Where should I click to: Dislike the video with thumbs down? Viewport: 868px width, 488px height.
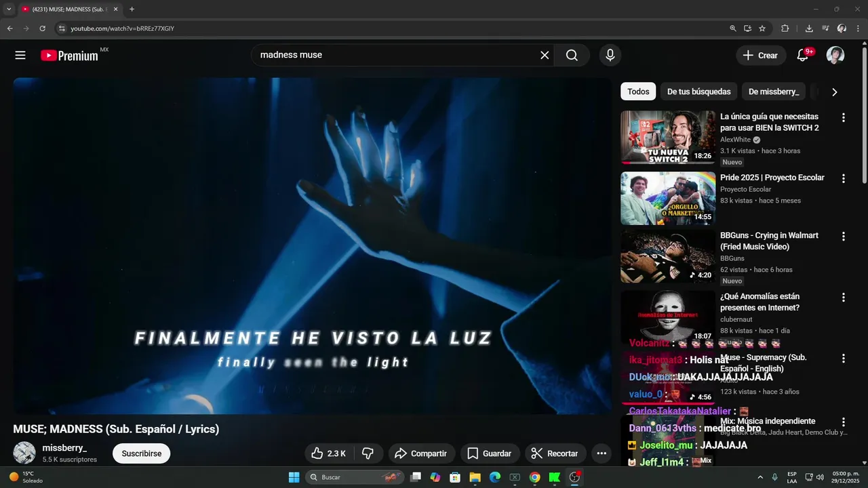click(368, 453)
